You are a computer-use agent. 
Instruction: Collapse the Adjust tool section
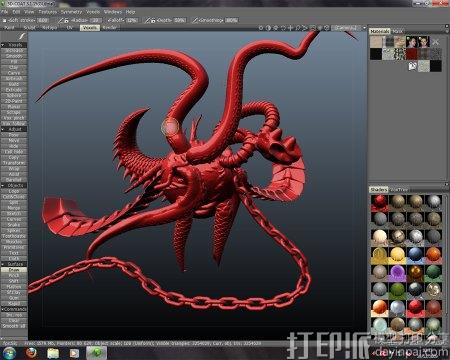pos(14,129)
